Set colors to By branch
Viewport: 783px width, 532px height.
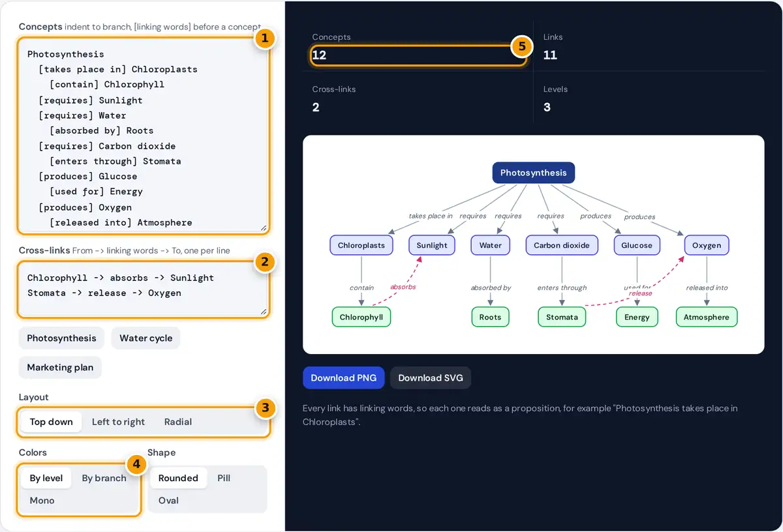pos(104,478)
